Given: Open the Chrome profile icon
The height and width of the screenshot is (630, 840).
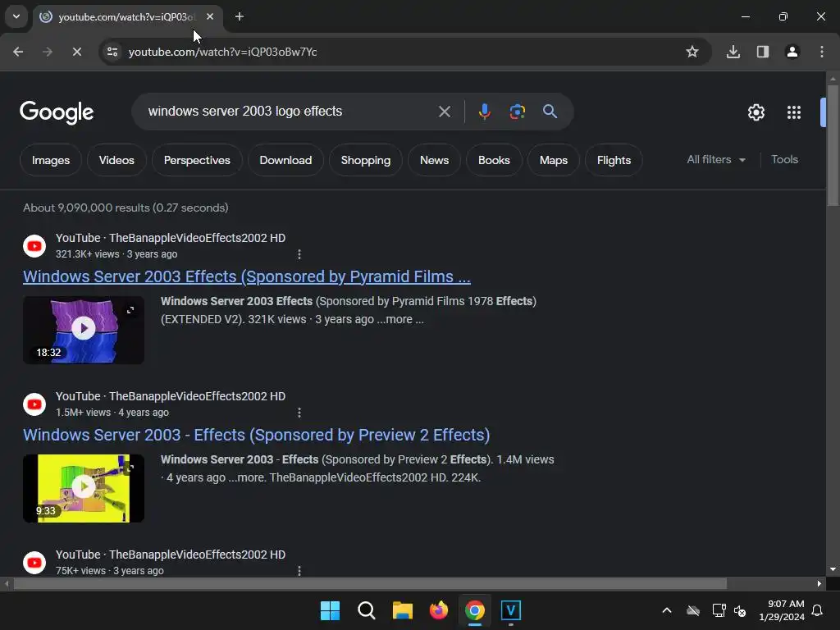Looking at the screenshot, I should point(792,52).
